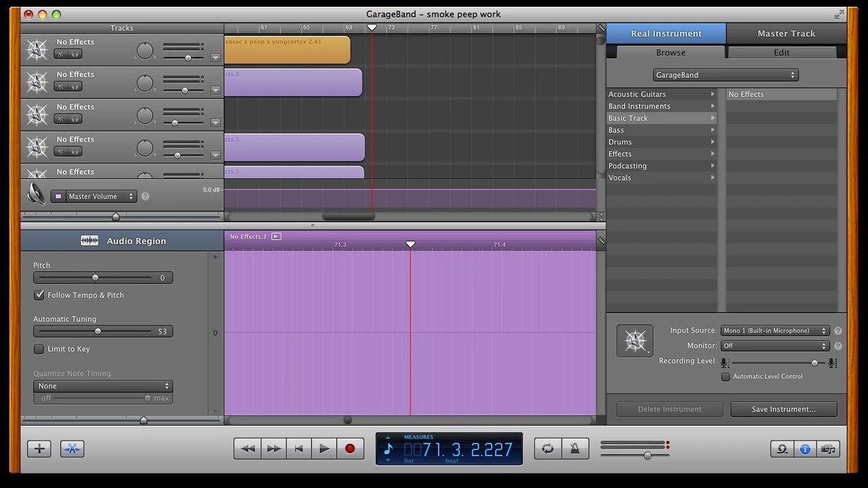Toggle the blue Track Info button
This screenshot has width=868, height=488.
coord(805,449)
